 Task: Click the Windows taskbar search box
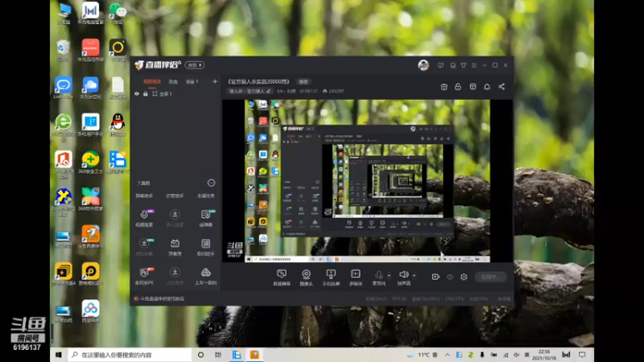[x=130, y=355]
